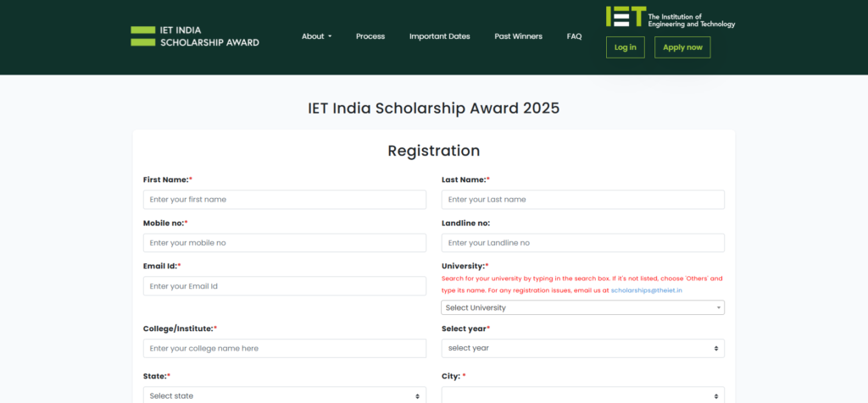Open the City dropdown
868x403 pixels.
583,395
